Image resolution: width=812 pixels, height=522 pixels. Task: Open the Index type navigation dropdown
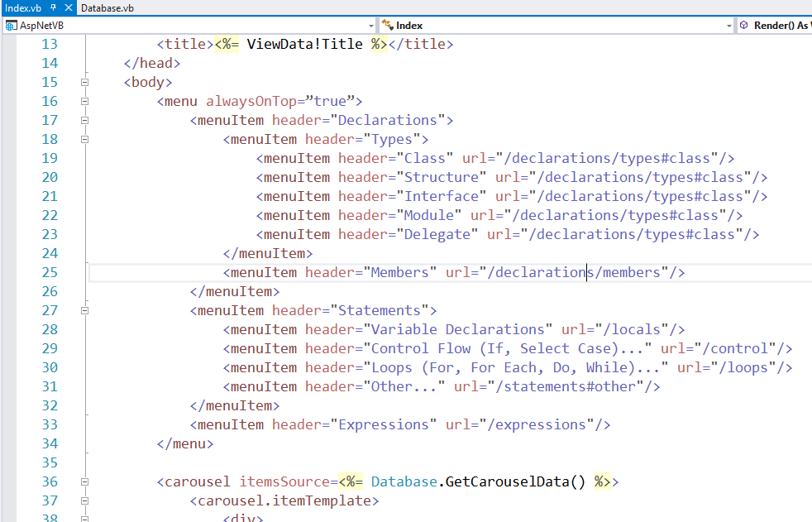tap(728, 26)
